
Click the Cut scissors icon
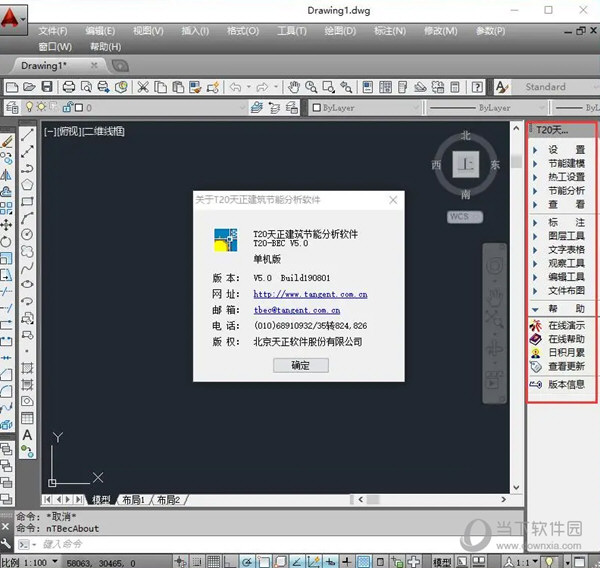pos(143,87)
